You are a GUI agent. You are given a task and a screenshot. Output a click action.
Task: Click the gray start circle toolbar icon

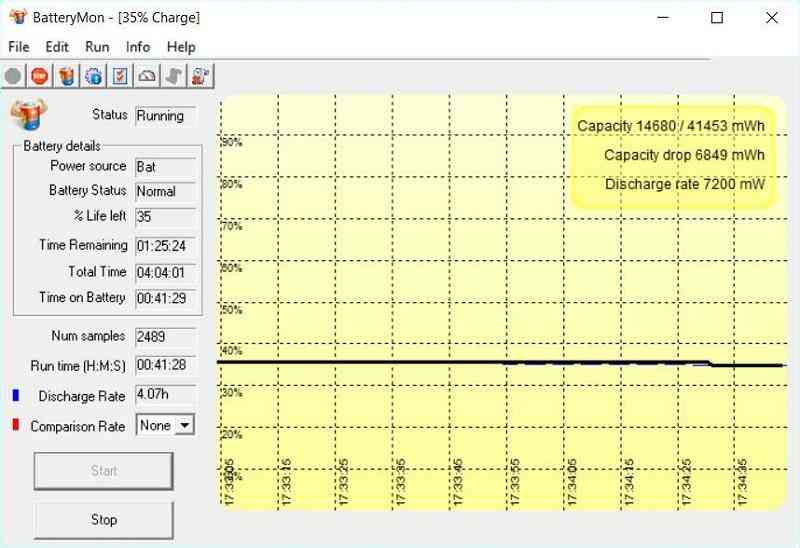click(x=13, y=77)
